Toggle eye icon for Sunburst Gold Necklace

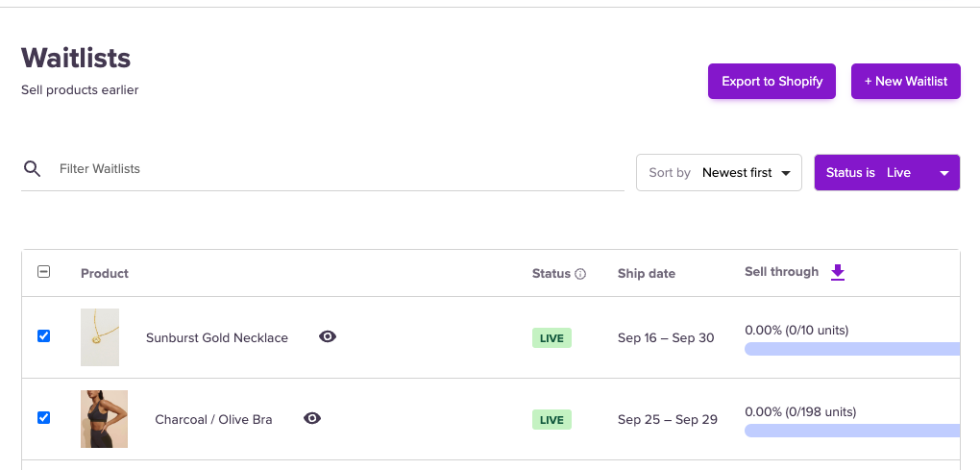point(328,336)
